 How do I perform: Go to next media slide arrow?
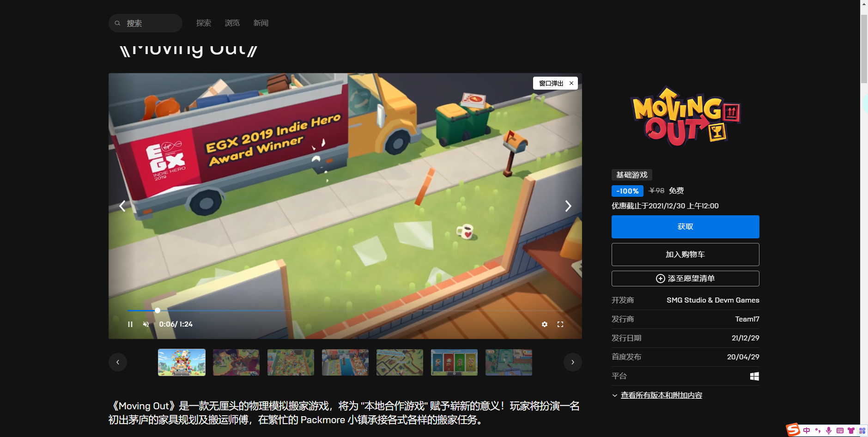(x=568, y=206)
